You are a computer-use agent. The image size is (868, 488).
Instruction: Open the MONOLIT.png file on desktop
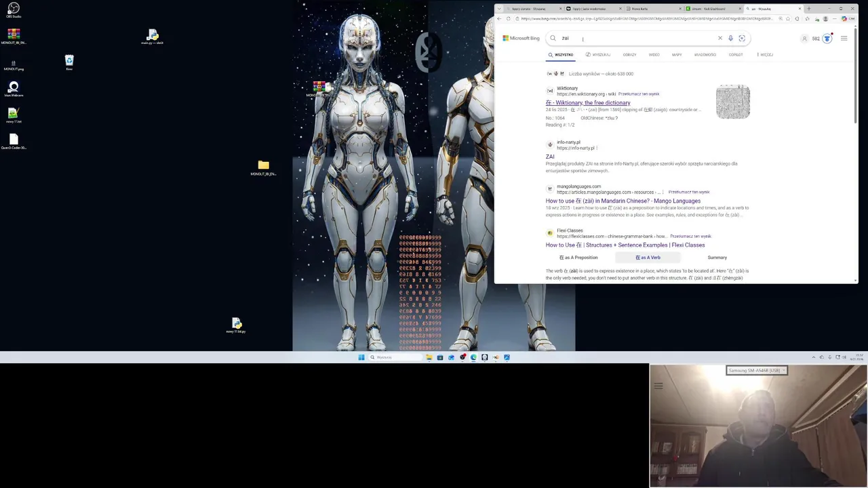[14, 64]
